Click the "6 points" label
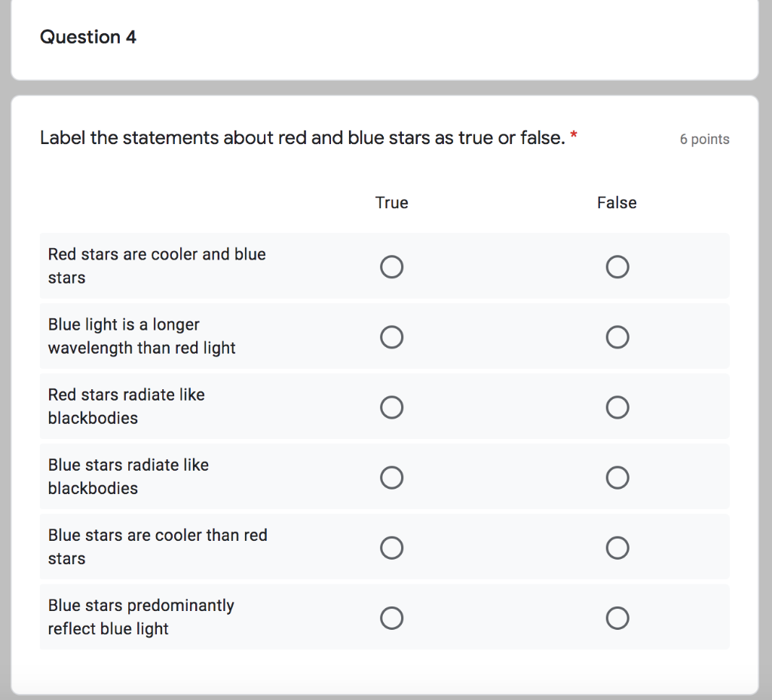The width and height of the screenshot is (772, 700). (704, 140)
